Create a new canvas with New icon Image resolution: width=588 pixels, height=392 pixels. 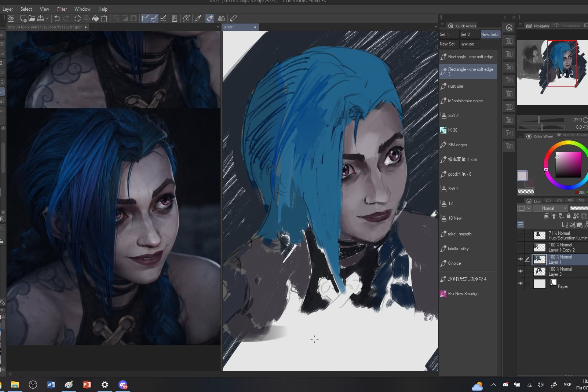tap(23, 18)
